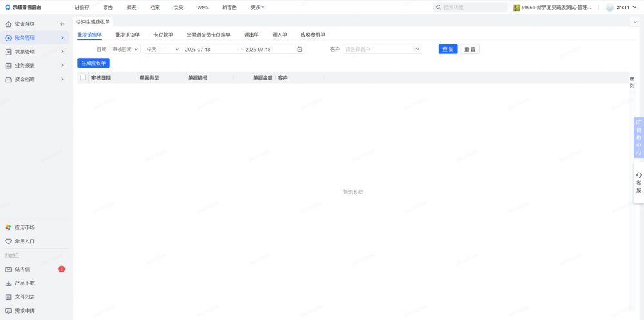Click the 生成应收单 button

pyautogui.click(x=93, y=63)
